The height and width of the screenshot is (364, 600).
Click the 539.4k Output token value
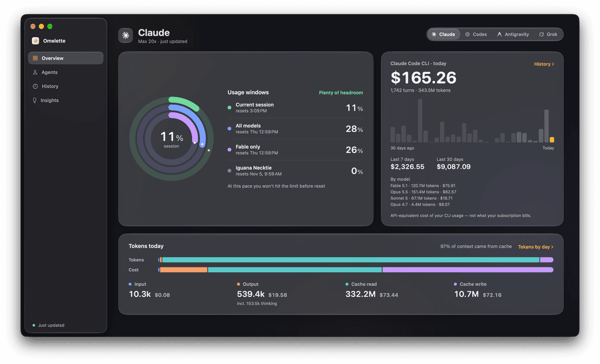[x=251, y=295]
